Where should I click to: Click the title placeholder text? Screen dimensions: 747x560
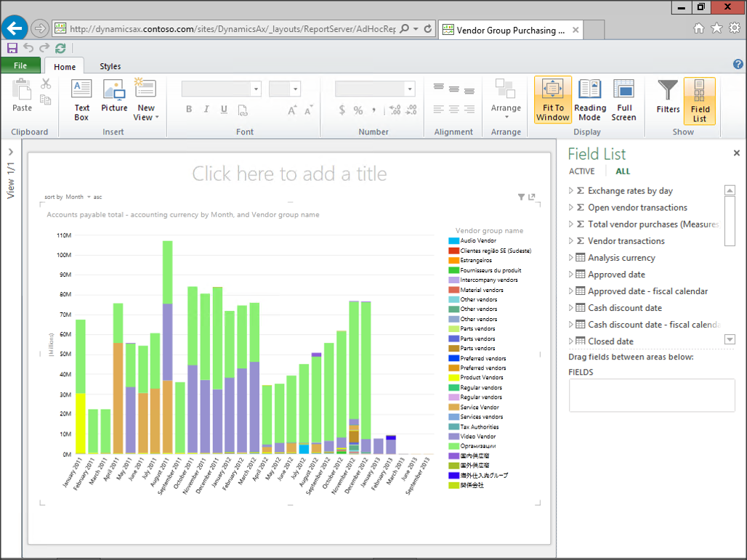(x=289, y=174)
